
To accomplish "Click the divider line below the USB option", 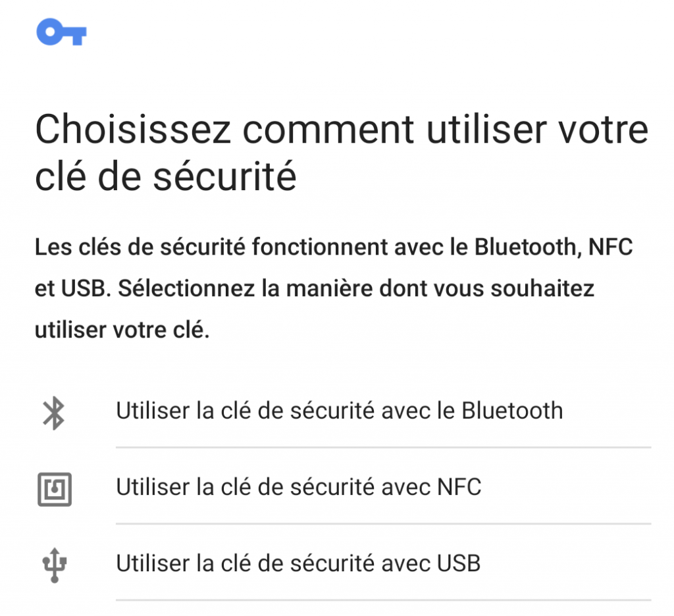I will (383, 600).
